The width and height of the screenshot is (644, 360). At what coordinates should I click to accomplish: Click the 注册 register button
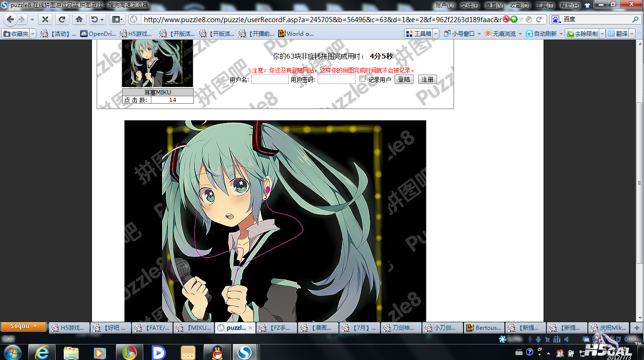[x=427, y=79]
